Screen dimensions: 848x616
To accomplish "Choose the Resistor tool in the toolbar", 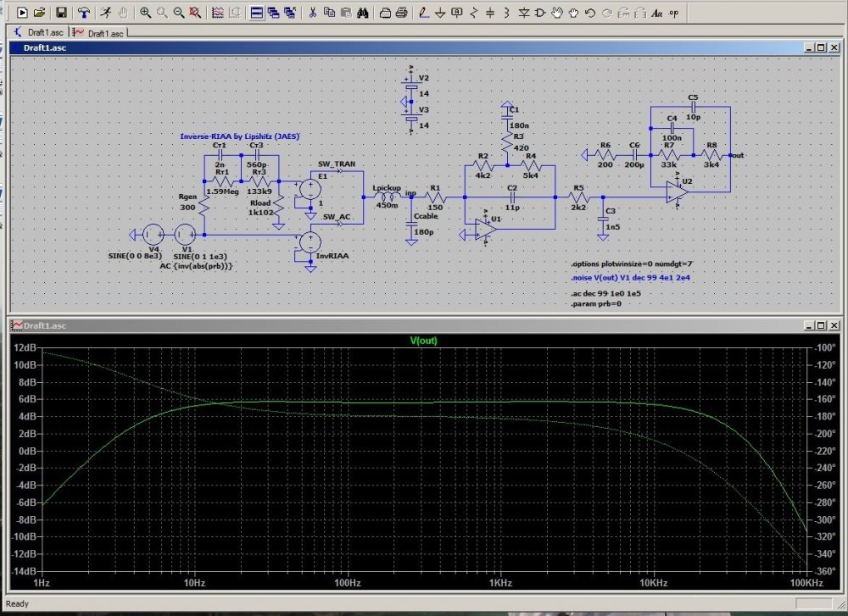I will point(474,13).
